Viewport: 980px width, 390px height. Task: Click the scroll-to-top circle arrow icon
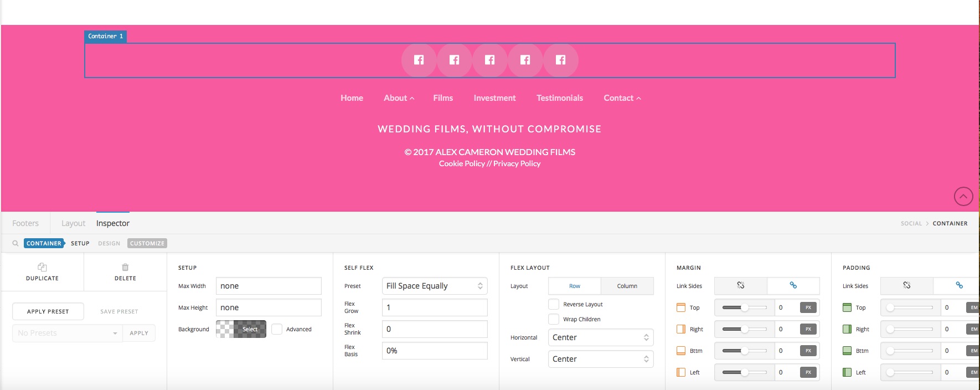pos(963,196)
